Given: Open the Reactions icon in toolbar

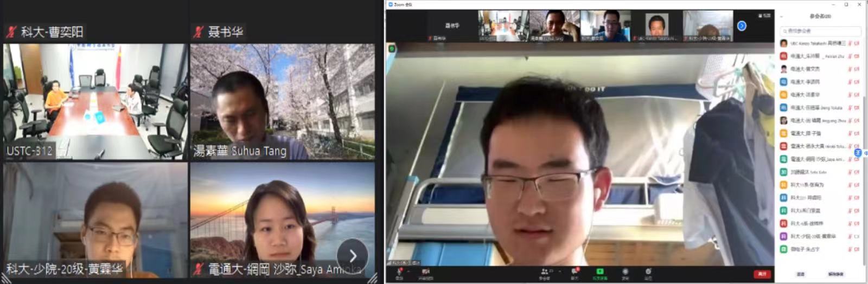Looking at the screenshot, I should tap(648, 271).
